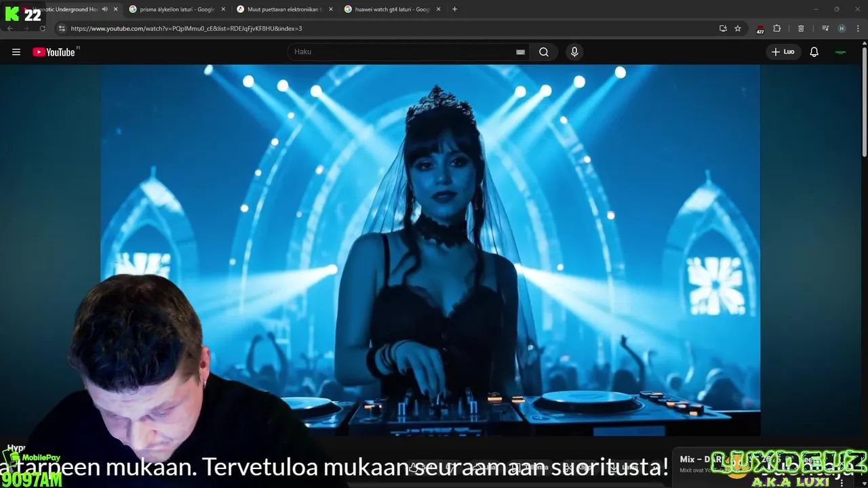Open the browser extensions puzzle icon

click(x=777, y=28)
